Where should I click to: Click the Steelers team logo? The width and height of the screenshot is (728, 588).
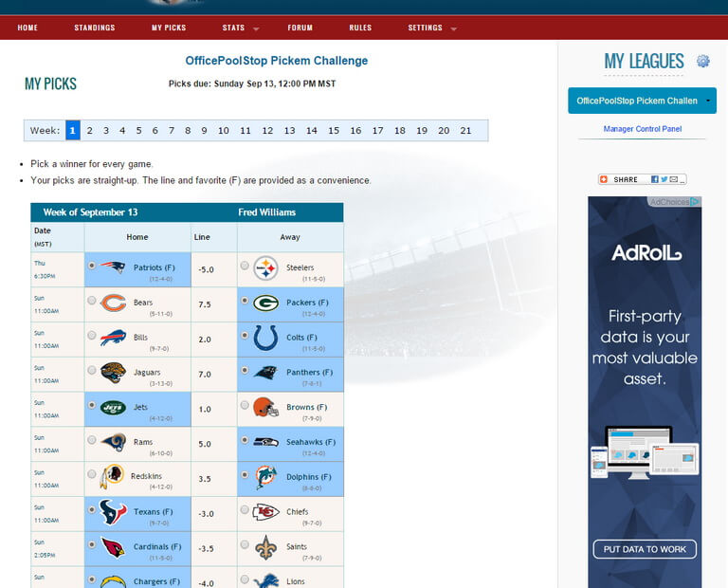(x=265, y=268)
